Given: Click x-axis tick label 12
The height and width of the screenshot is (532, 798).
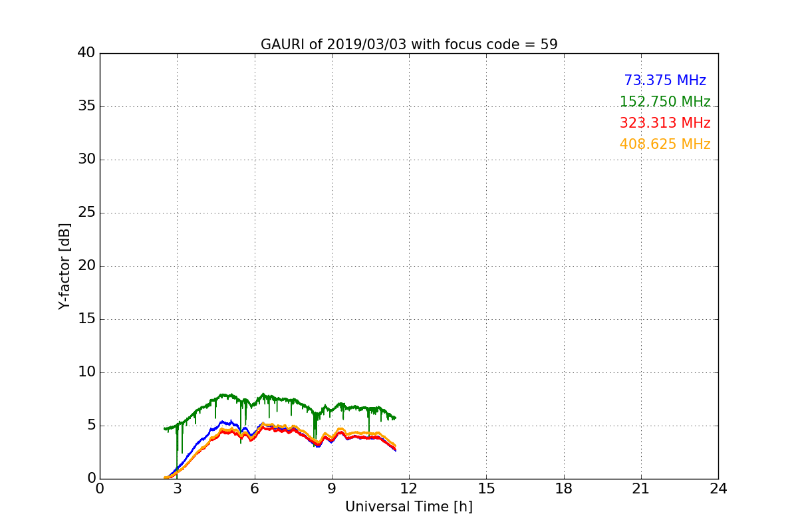Looking at the screenshot, I should click(x=409, y=488).
